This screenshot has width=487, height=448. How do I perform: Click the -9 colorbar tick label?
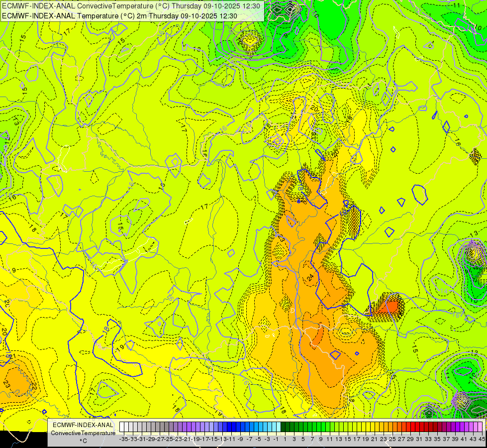click(x=240, y=439)
